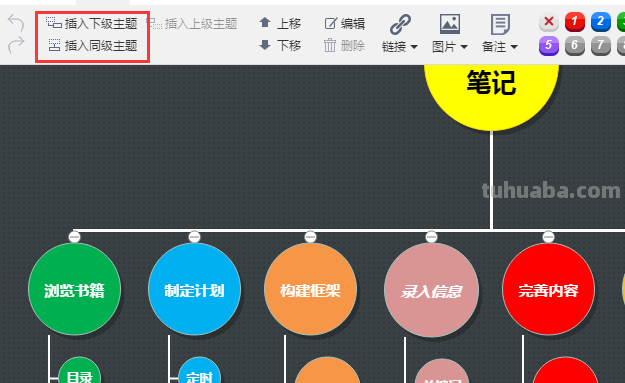The height and width of the screenshot is (383, 625).
Task: Open the 链接 dropdown arrow
Action: (414, 47)
